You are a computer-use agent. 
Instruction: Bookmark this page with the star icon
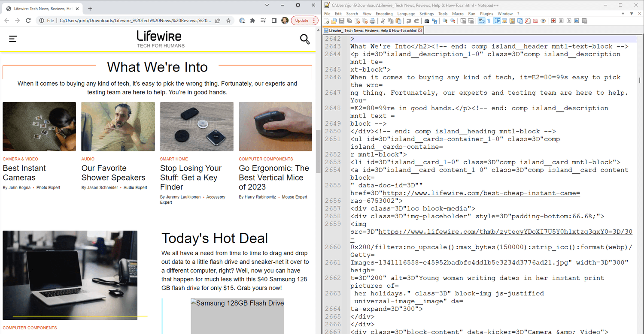pos(228,20)
